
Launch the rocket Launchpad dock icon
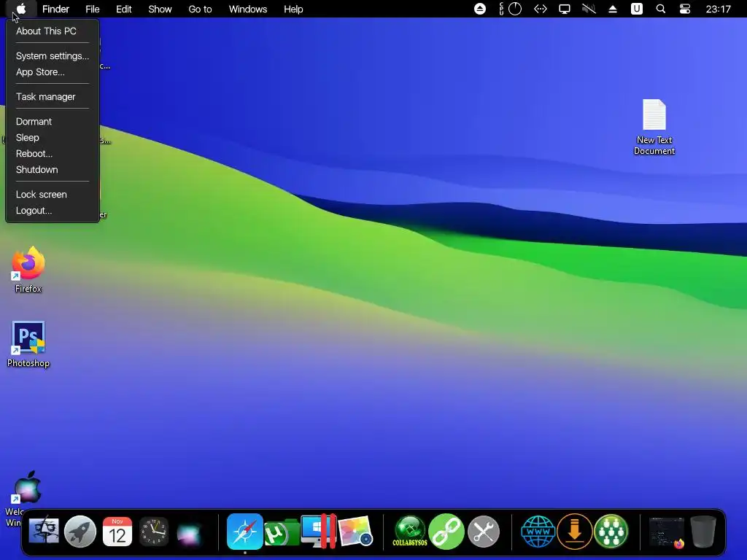[80, 531]
